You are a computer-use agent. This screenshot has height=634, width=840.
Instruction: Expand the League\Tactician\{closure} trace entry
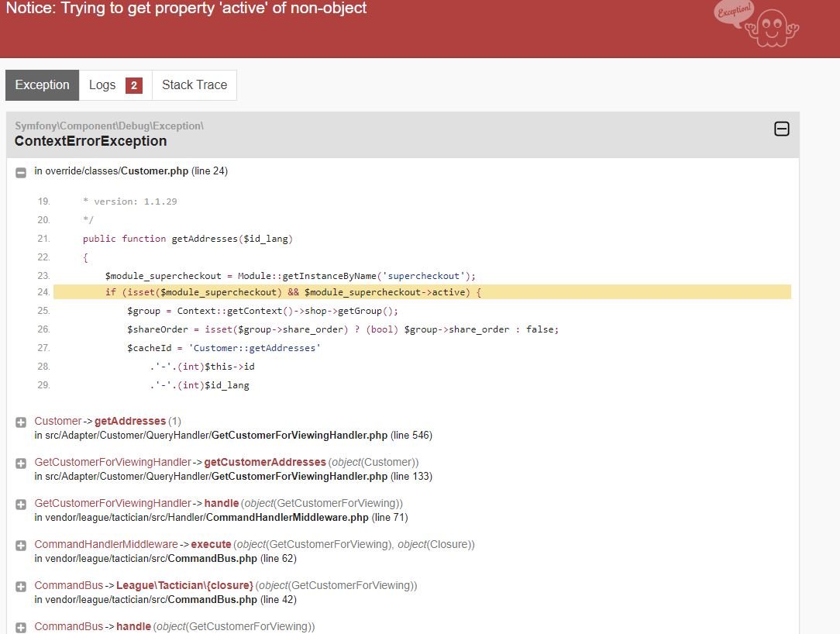point(21,586)
